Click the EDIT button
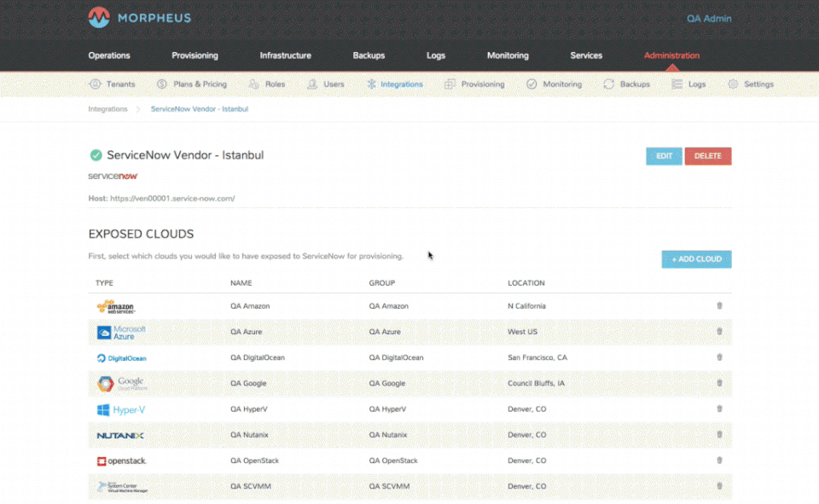Screen dimensions: 819x504 coord(664,156)
